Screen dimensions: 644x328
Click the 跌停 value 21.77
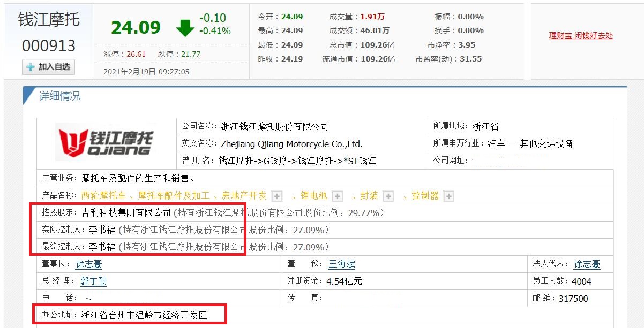191,54
